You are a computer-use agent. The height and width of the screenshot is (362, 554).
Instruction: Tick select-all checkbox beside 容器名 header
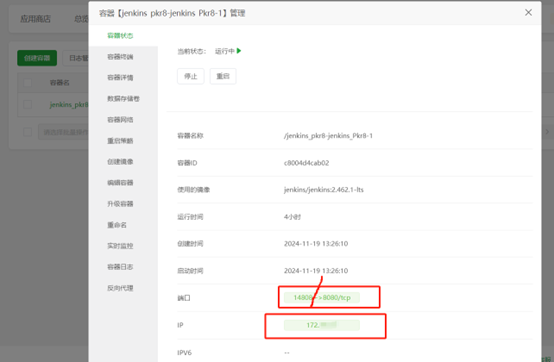click(27, 83)
